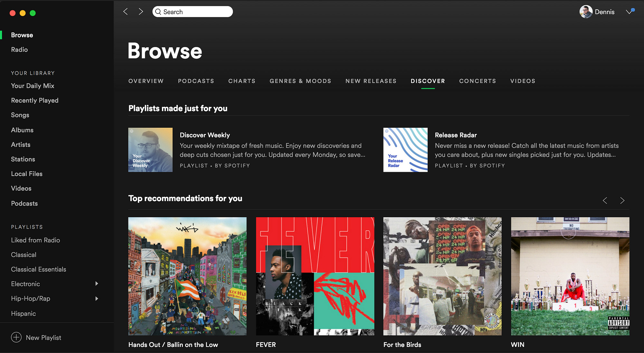Viewport: 644px width, 353px height.
Task: Click the New Playlist label
Action: [43, 338]
